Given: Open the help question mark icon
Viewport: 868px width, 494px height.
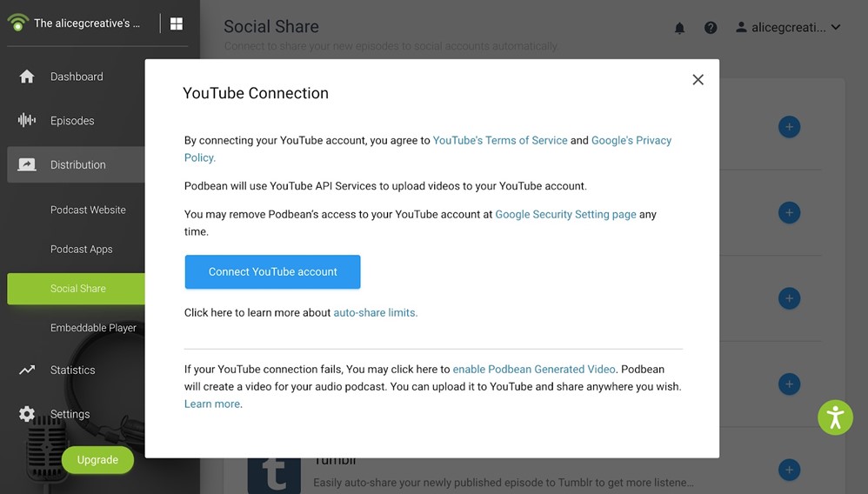Looking at the screenshot, I should pyautogui.click(x=711, y=28).
